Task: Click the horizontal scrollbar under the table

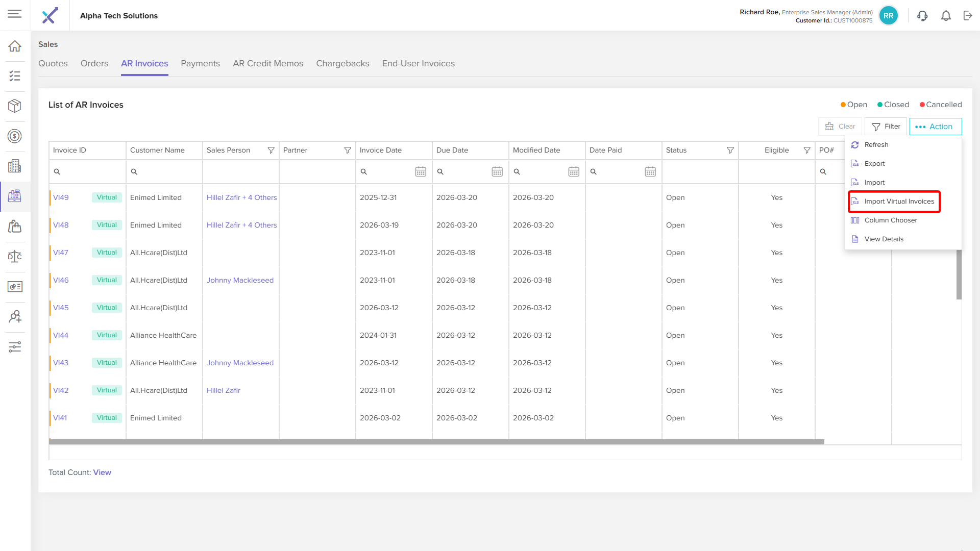Action: click(436, 442)
